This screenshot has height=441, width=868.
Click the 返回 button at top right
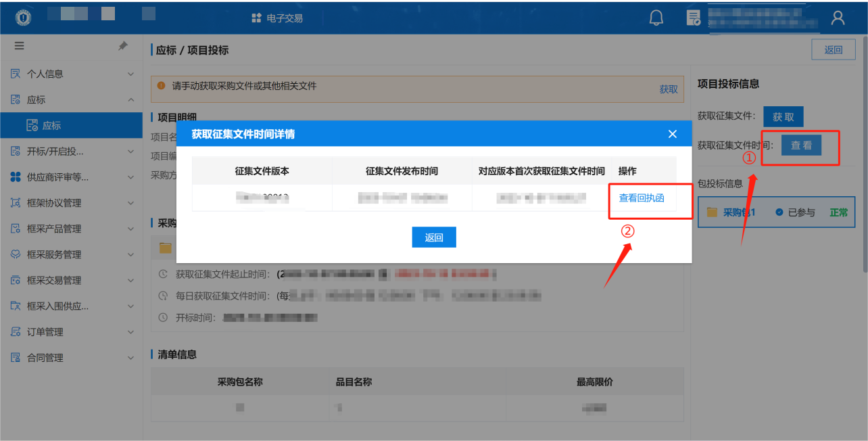(834, 49)
